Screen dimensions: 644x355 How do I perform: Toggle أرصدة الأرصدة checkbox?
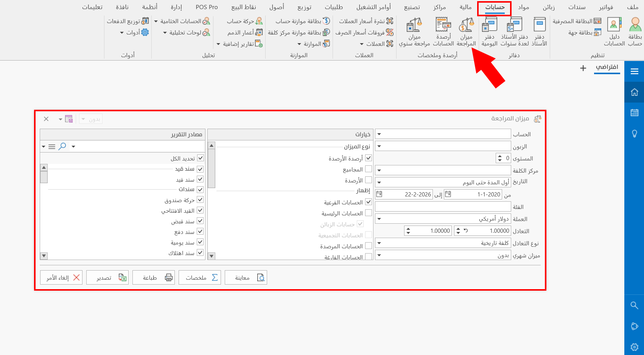click(x=369, y=158)
